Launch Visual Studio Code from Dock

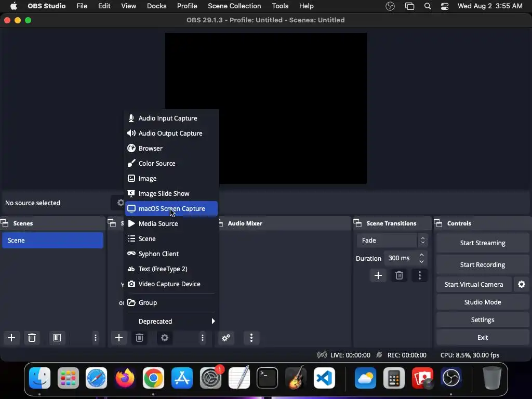coord(324,378)
